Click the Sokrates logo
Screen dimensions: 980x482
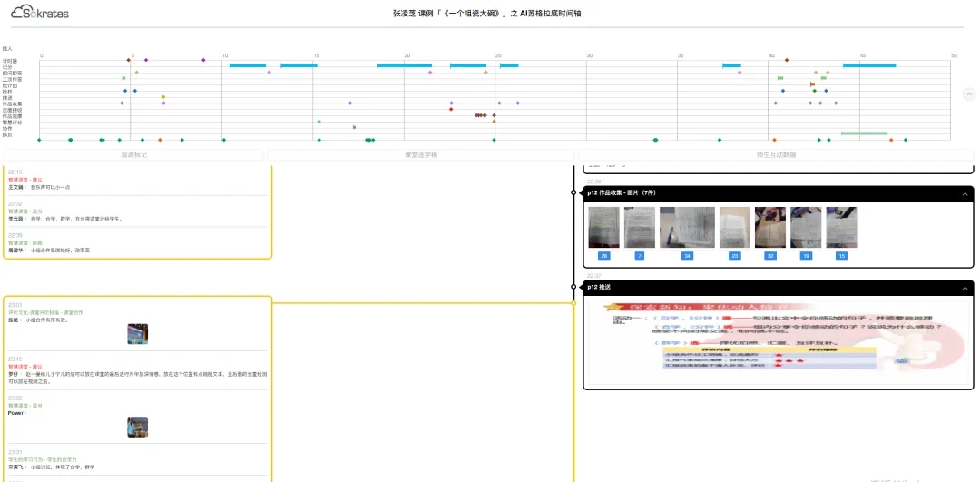point(40,13)
